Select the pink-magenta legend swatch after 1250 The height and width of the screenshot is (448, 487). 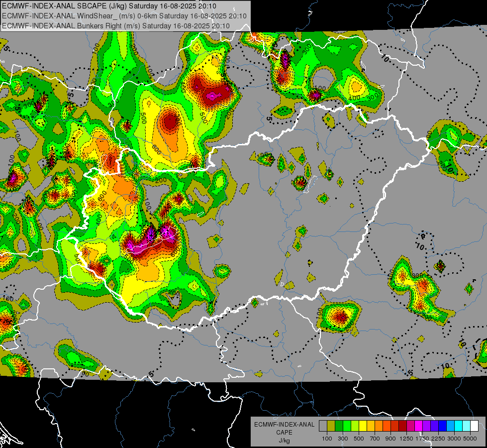pos(410,426)
